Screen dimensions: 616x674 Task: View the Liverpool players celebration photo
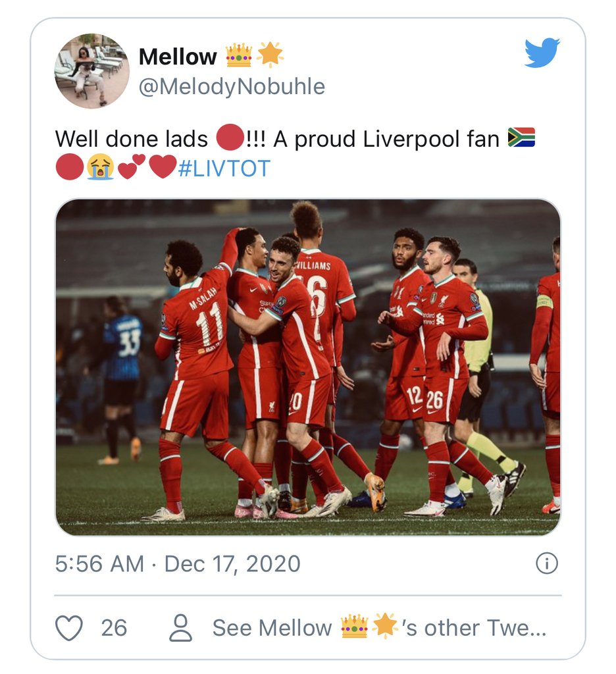coord(308,367)
